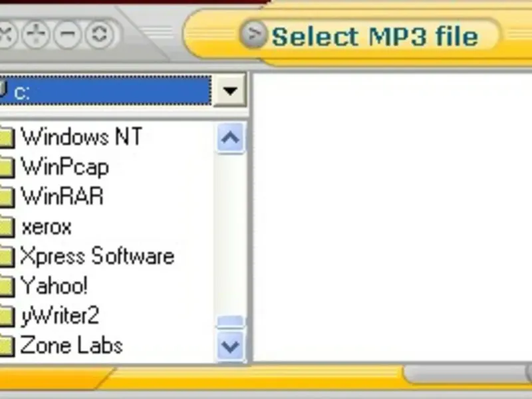The width and height of the screenshot is (532, 399).
Task: Select the yWriter2 folder
Action: pos(60,315)
